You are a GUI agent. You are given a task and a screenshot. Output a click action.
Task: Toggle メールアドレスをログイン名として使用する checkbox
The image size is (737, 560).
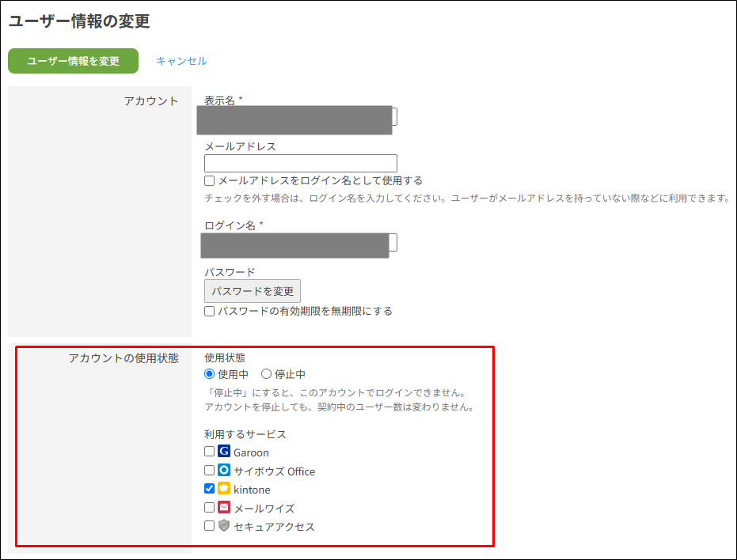210,180
